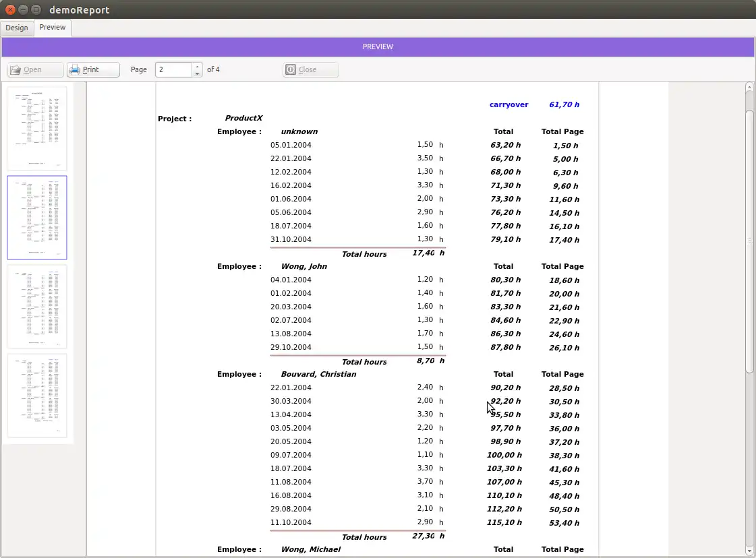Click the carryover value 61,70 h
This screenshot has width=756, height=558.
point(564,104)
